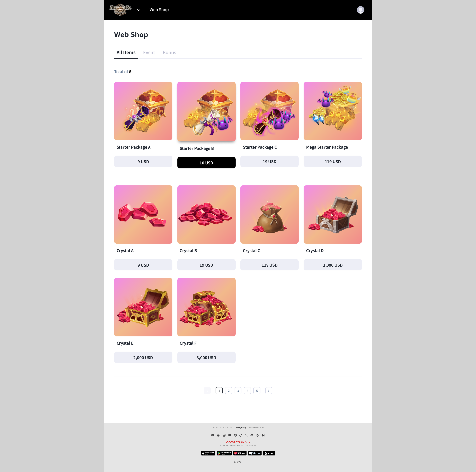Go to page 3 in pagination
The image size is (476, 472).
pyautogui.click(x=238, y=391)
